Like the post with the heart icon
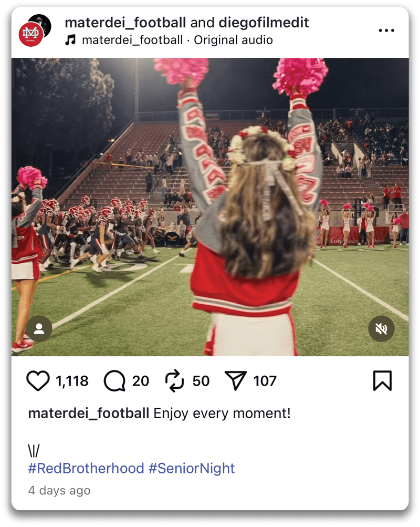 pos(38,381)
